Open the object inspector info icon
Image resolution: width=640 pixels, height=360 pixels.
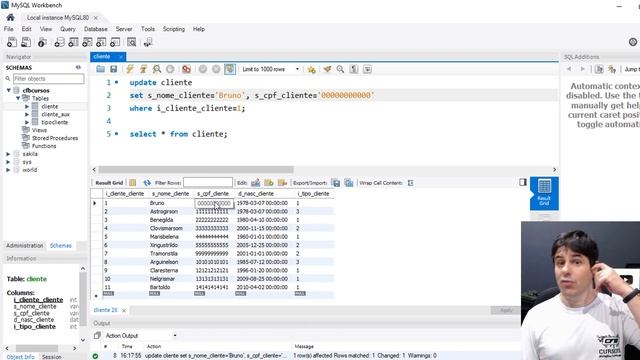tap(42, 42)
